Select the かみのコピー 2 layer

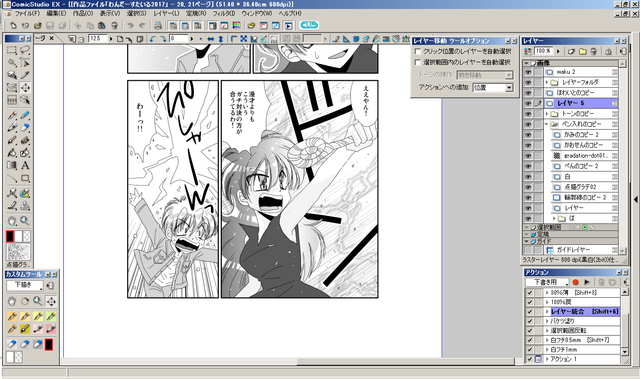584,135
